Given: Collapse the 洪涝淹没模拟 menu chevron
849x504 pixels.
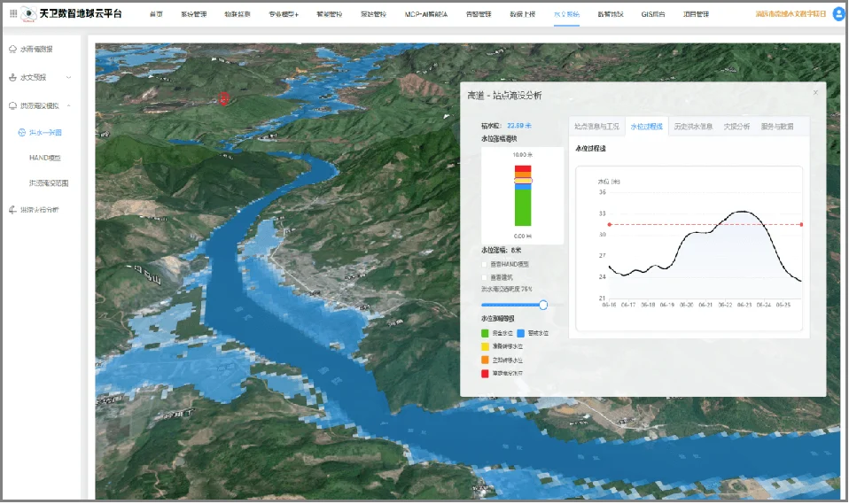Looking at the screenshot, I should pyautogui.click(x=69, y=105).
